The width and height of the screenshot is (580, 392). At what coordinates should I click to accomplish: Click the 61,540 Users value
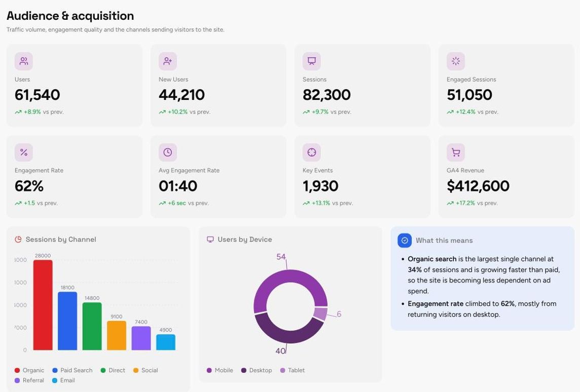tap(38, 95)
